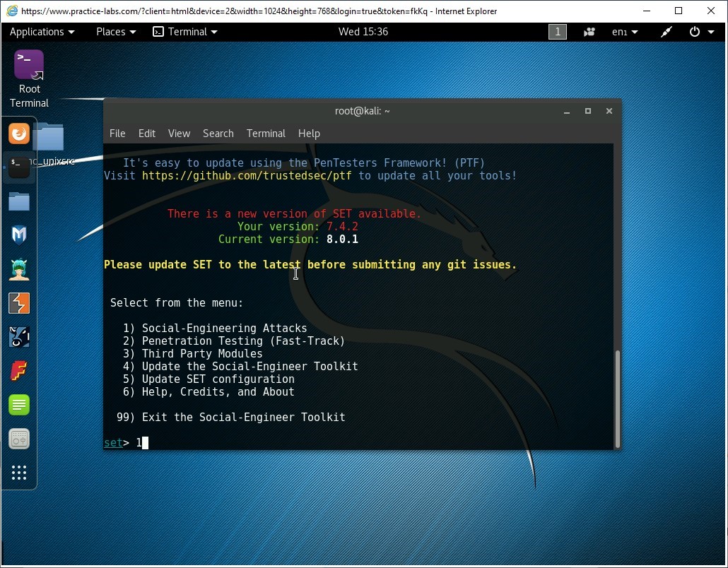Open the folder icon on the desktop
Image resolution: width=728 pixels, height=568 pixels.
[x=48, y=137]
